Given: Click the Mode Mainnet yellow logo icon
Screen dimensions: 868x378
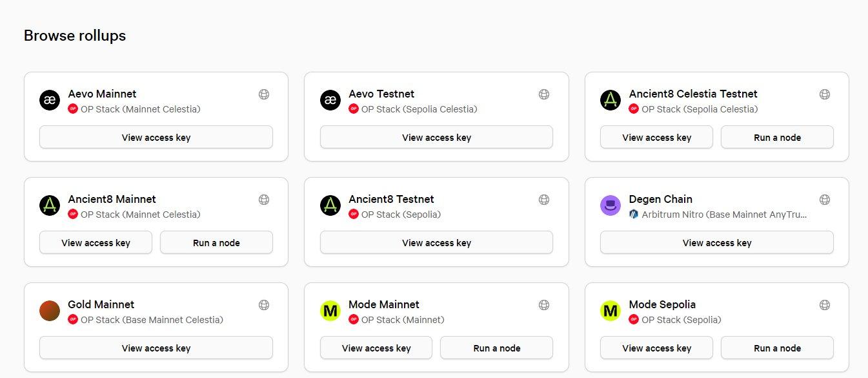Looking at the screenshot, I should pyautogui.click(x=330, y=311).
